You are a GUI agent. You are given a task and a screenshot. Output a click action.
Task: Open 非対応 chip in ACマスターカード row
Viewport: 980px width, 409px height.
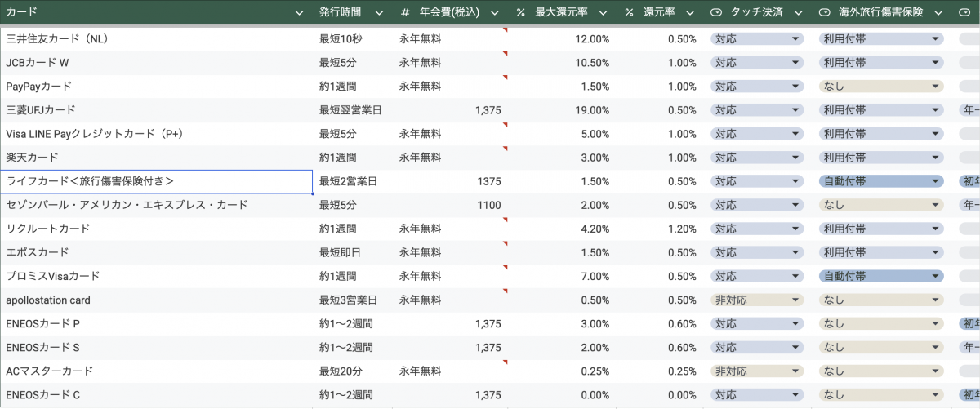(x=757, y=371)
